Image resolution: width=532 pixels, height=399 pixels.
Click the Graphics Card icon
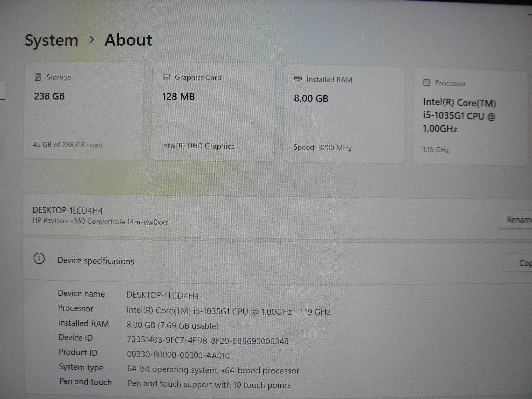(166, 77)
